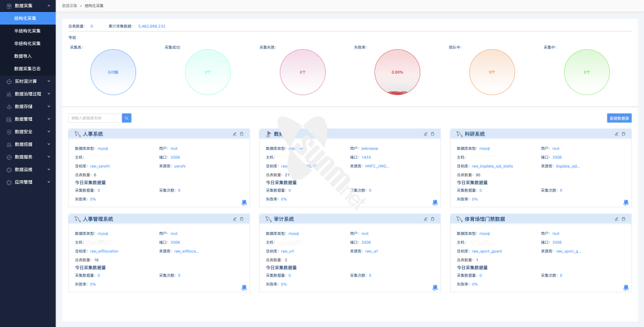Image resolution: width=644 pixels, height=327 pixels.
Task: Click the database icon in 审计系统 card
Action: click(x=435, y=287)
